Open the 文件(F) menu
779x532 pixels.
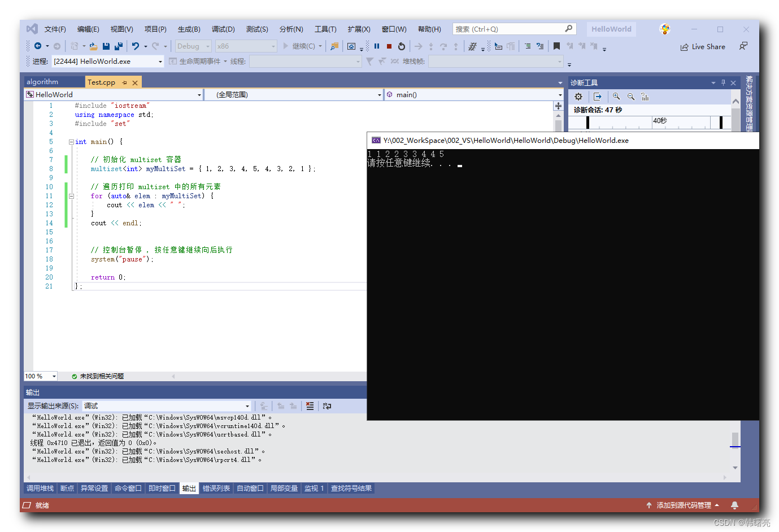[x=55, y=29]
